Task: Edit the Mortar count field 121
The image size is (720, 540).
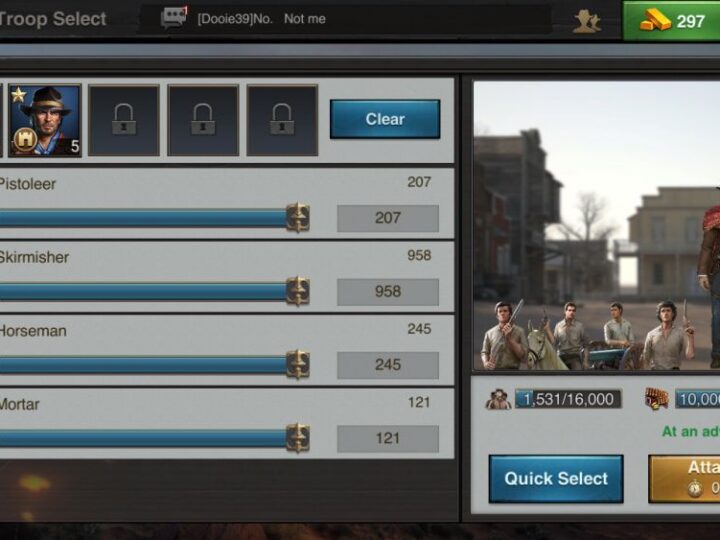Action: coord(388,439)
